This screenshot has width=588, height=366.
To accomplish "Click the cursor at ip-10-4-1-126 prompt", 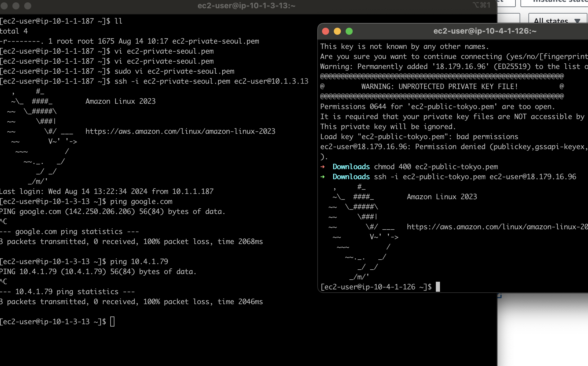I will tap(438, 287).
